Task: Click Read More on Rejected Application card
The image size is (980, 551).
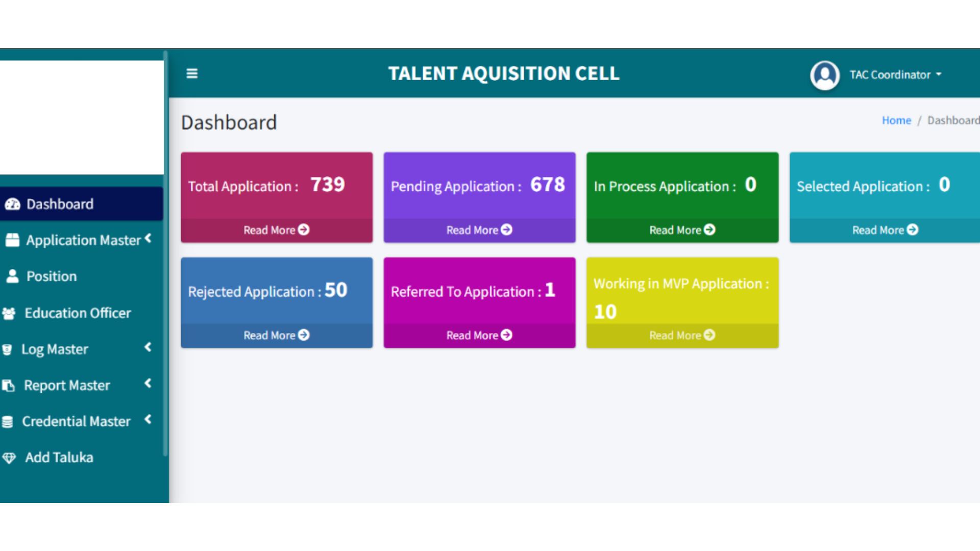Action: [276, 335]
